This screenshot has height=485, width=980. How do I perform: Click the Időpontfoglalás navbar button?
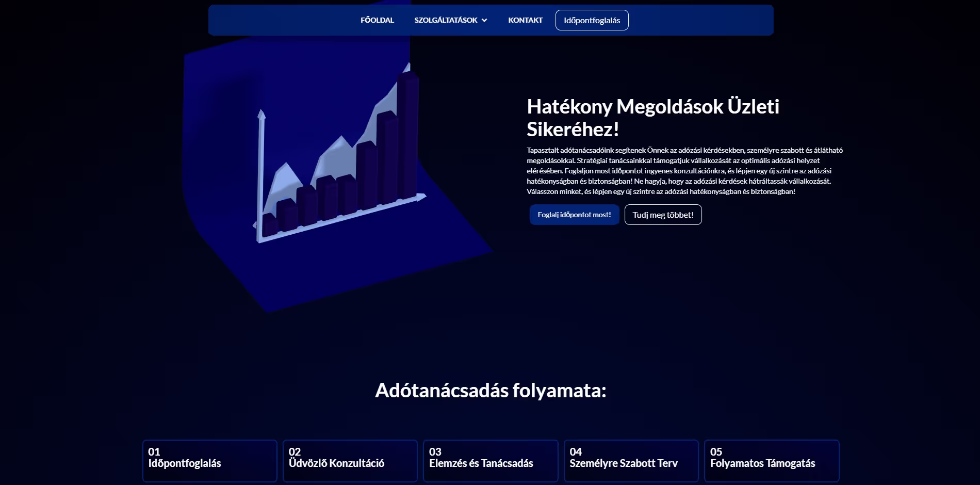click(x=592, y=20)
